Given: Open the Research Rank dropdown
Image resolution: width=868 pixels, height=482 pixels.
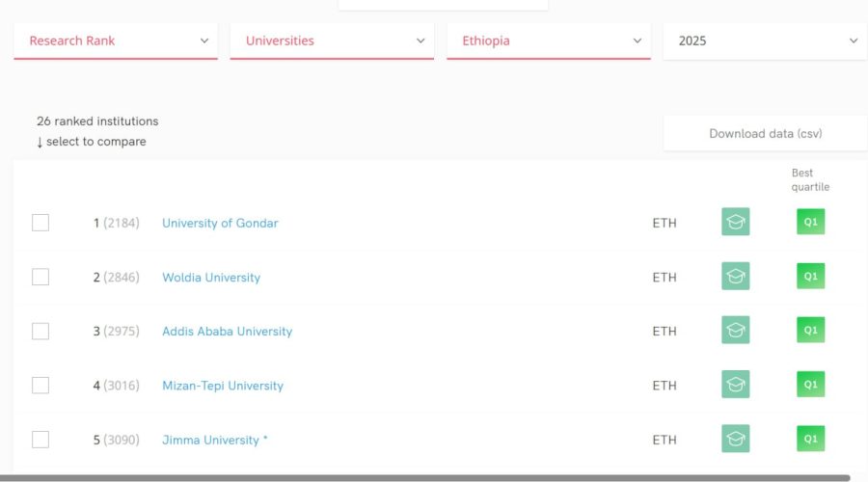Looking at the screenshot, I should pyautogui.click(x=116, y=40).
